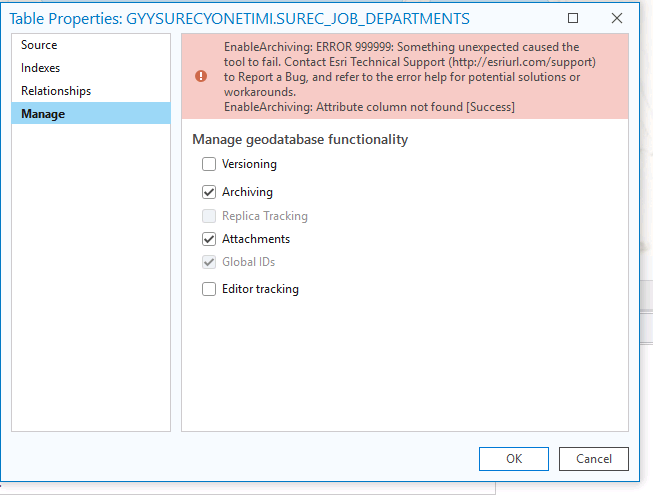Maximize the Table Properties dialog

pyautogui.click(x=573, y=18)
